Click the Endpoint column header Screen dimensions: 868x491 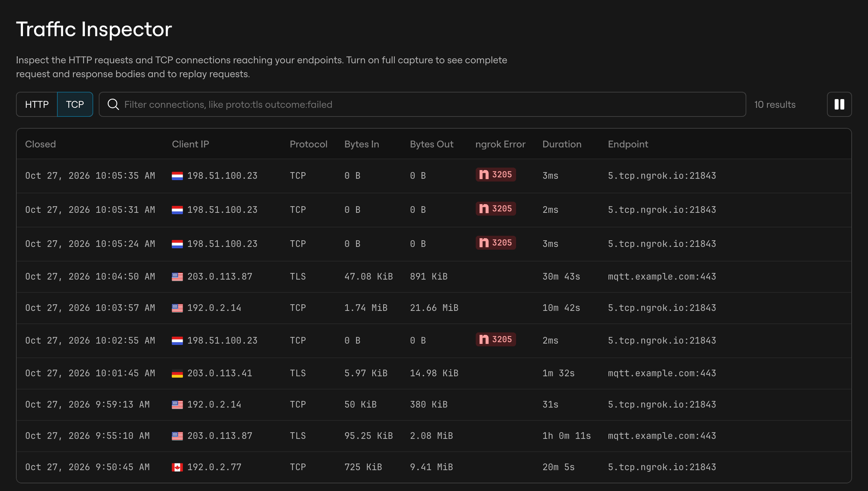tap(628, 144)
